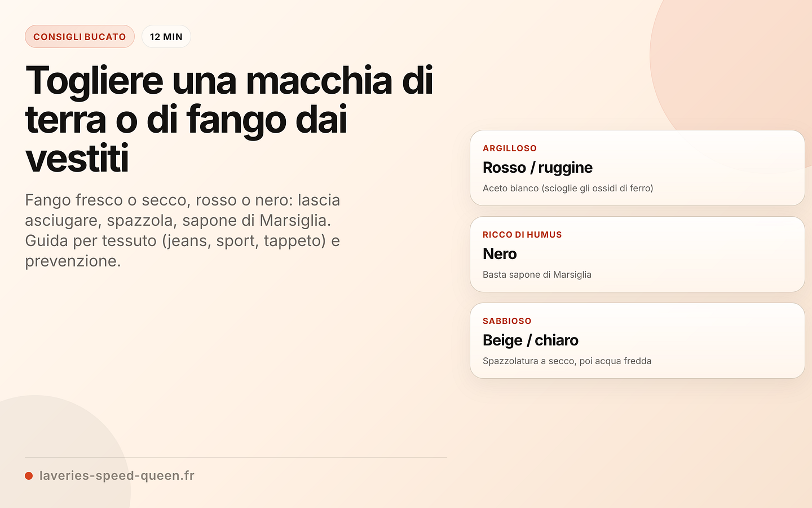The height and width of the screenshot is (508, 812).
Task: Click the Spazzolatura a secco description text
Action: tap(567, 361)
